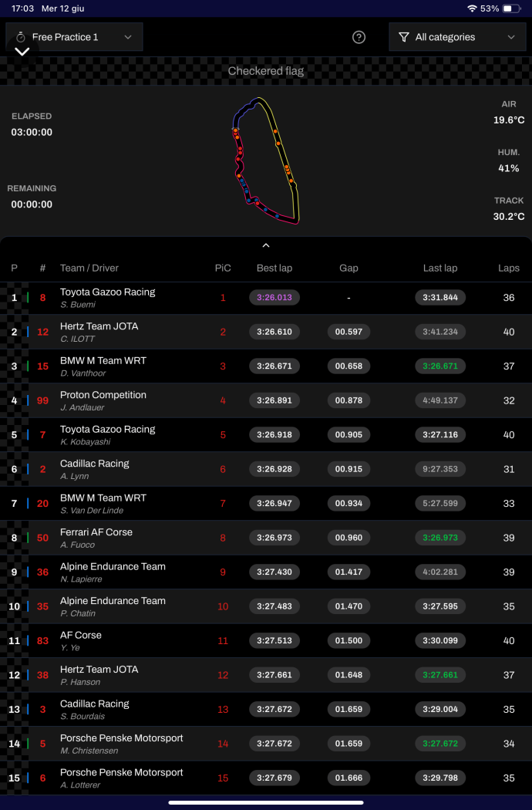Click the funnel filter icon

[404, 37]
